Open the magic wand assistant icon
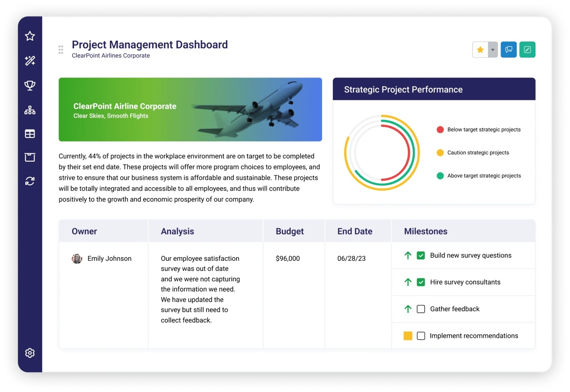 [30, 61]
